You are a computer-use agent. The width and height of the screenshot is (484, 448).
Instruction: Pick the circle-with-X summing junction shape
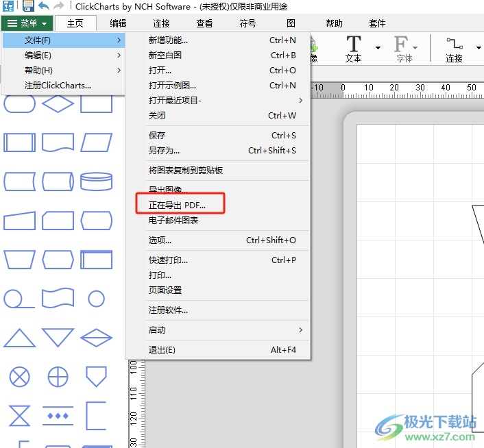[19, 377]
